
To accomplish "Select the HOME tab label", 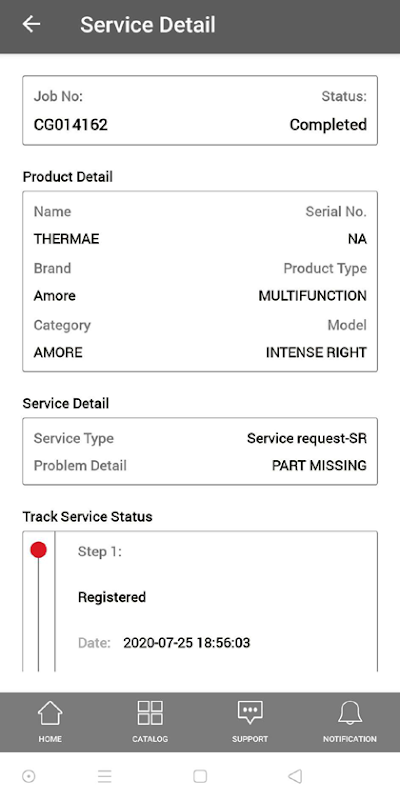I will coord(50,739).
